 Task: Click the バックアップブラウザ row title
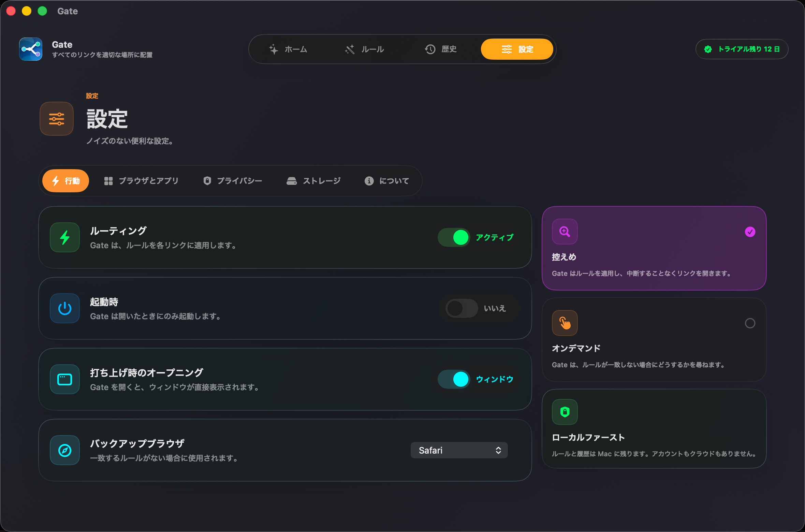pos(137,444)
